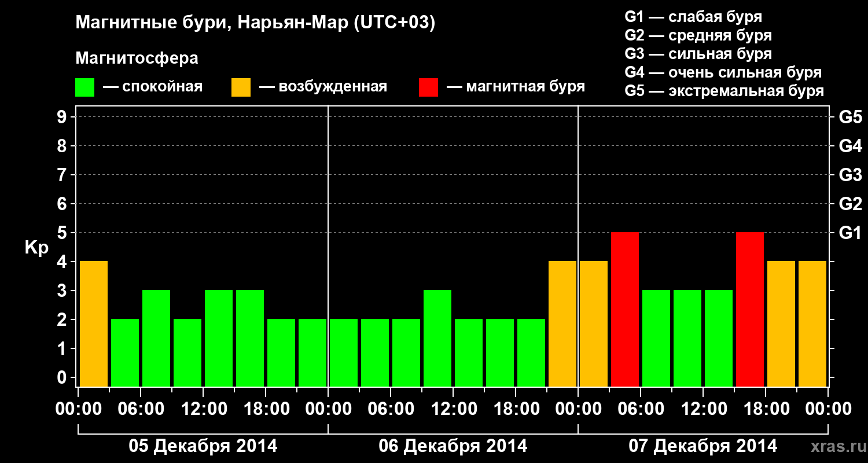Click the 'Магнитосфера' legend heading
This screenshot has height=463, width=868.
pyautogui.click(x=137, y=58)
